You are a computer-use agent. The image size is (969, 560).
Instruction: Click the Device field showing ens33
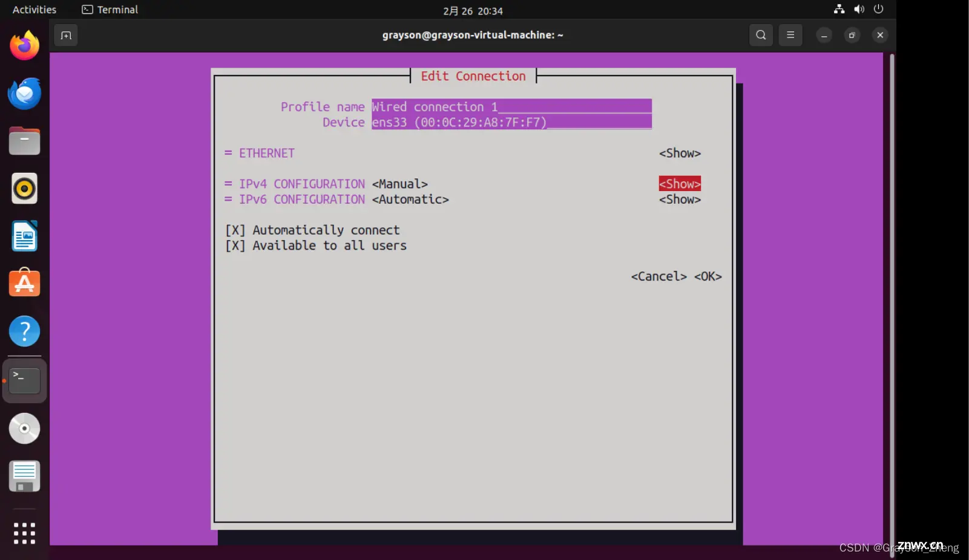point(511,122)
